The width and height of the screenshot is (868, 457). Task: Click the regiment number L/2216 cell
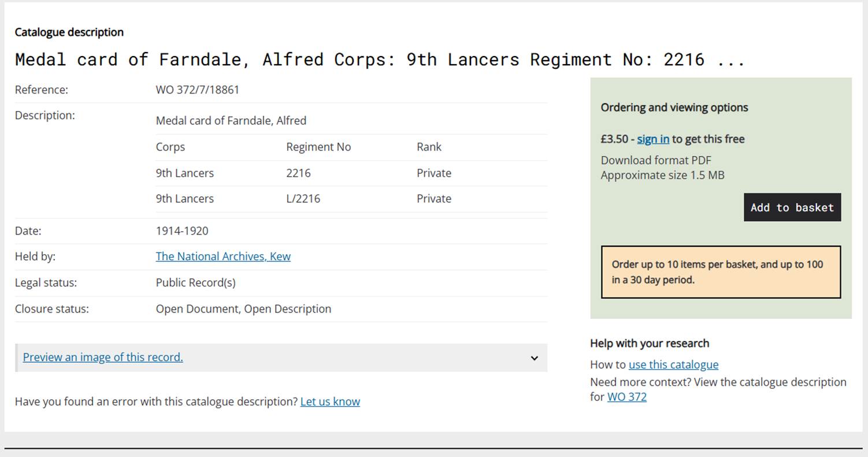303,198
